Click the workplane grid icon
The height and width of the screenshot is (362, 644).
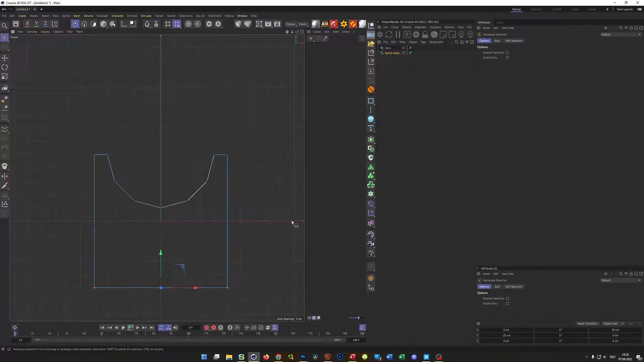167,24
